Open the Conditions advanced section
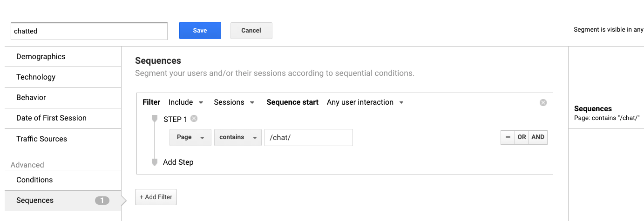This screenshot has height=221, width=644. 63,180
